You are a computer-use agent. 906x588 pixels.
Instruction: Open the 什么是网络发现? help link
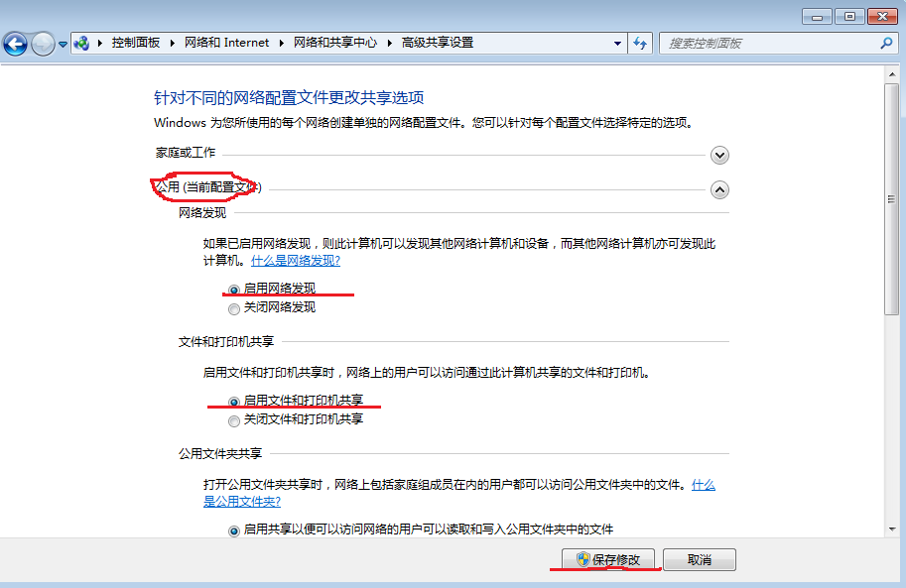tap(296, 261)
